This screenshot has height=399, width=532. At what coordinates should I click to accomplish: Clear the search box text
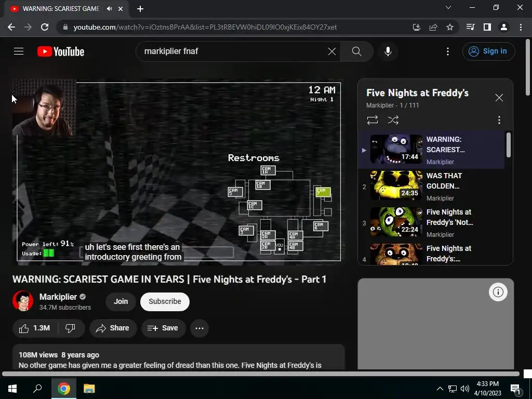pos(332,51)
